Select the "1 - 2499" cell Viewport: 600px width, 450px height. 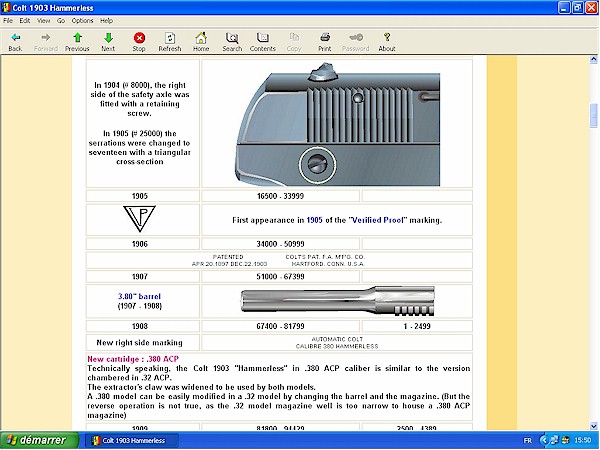pyautogui.click(x=417, y=326)
